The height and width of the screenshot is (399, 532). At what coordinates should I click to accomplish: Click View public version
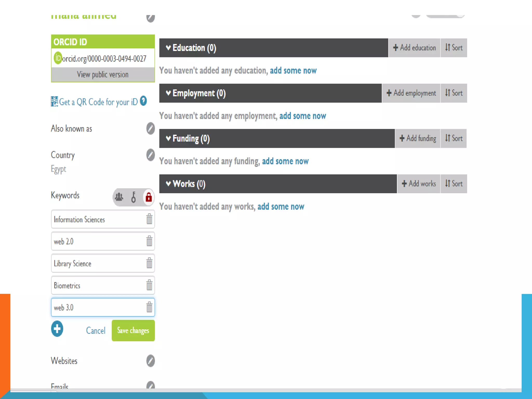(103, 75)
